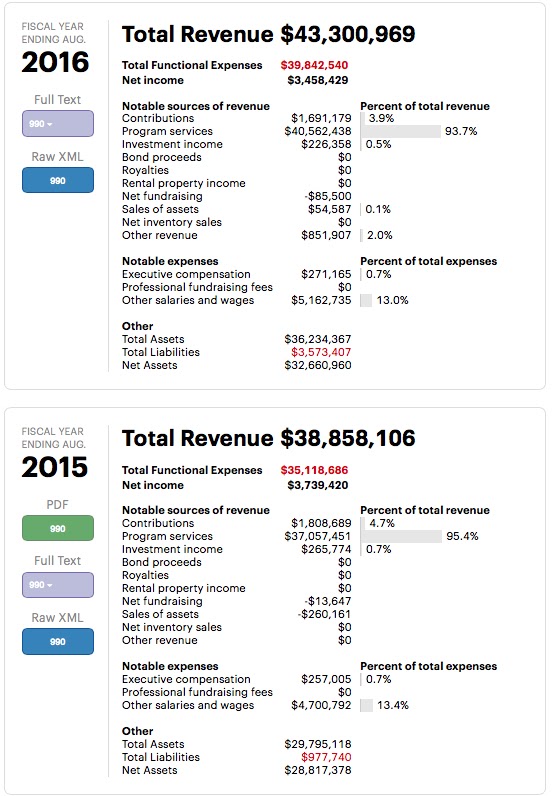Click the large 2016 fiscal year label

pos(55,62)
